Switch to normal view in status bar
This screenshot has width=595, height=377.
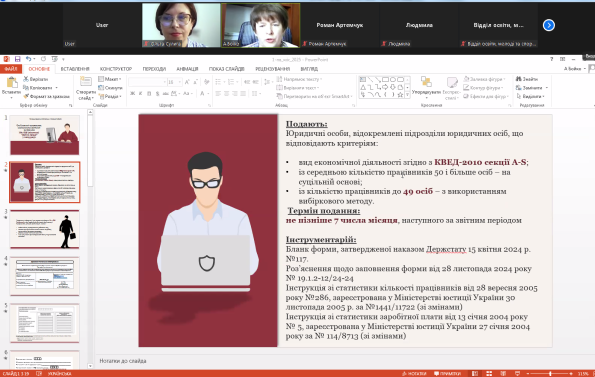475,374
